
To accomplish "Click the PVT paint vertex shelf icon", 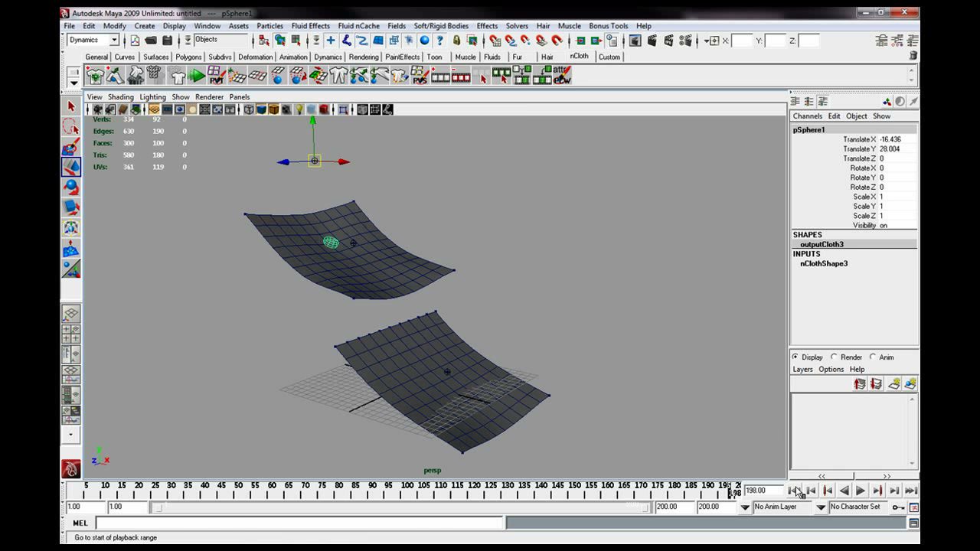I will (x=217, y=75).
